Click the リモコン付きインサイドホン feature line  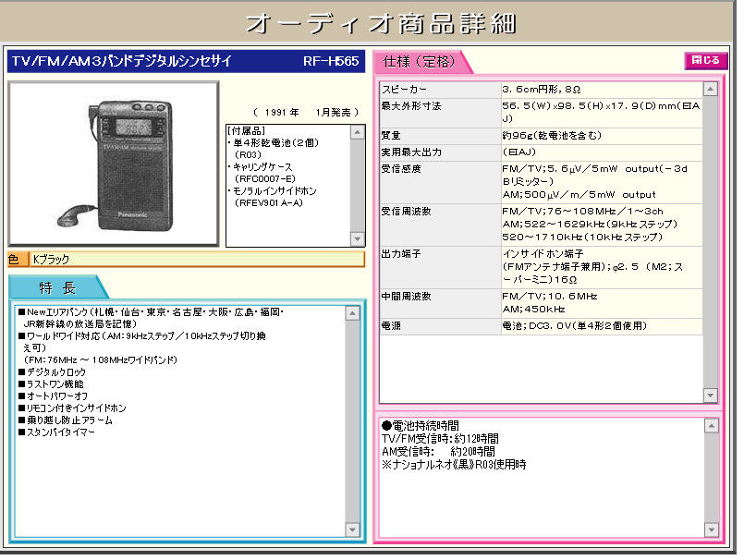tap(72, 408)
